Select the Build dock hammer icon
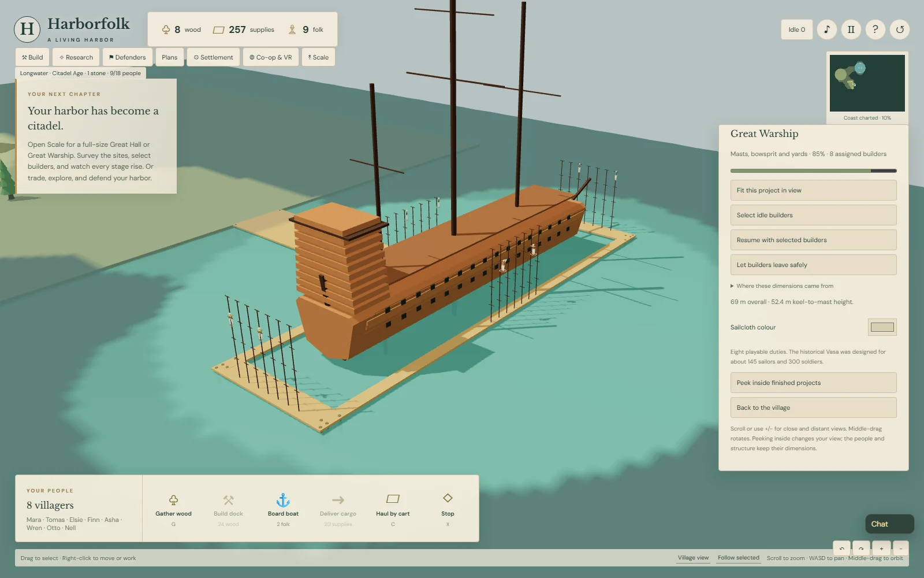924x578 pixels. point(228,500)
